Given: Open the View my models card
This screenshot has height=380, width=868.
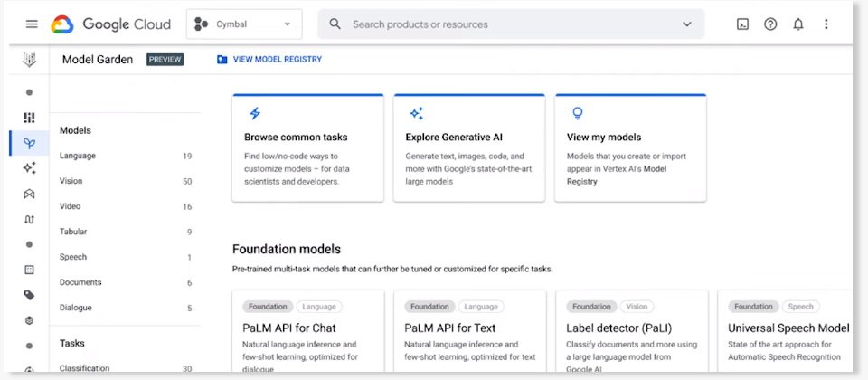Looking at the screenshot, I should tap(630, 147).
